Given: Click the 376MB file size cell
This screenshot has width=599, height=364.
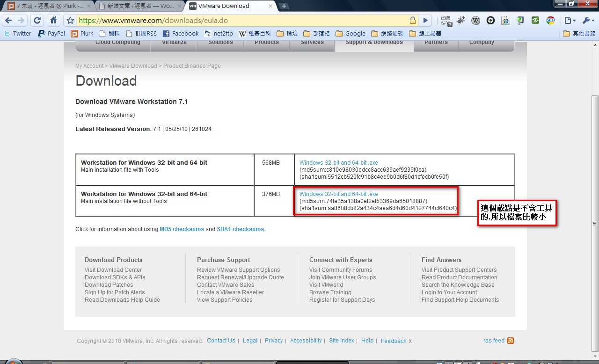Looking at the screenshot, I should [274, 201].
